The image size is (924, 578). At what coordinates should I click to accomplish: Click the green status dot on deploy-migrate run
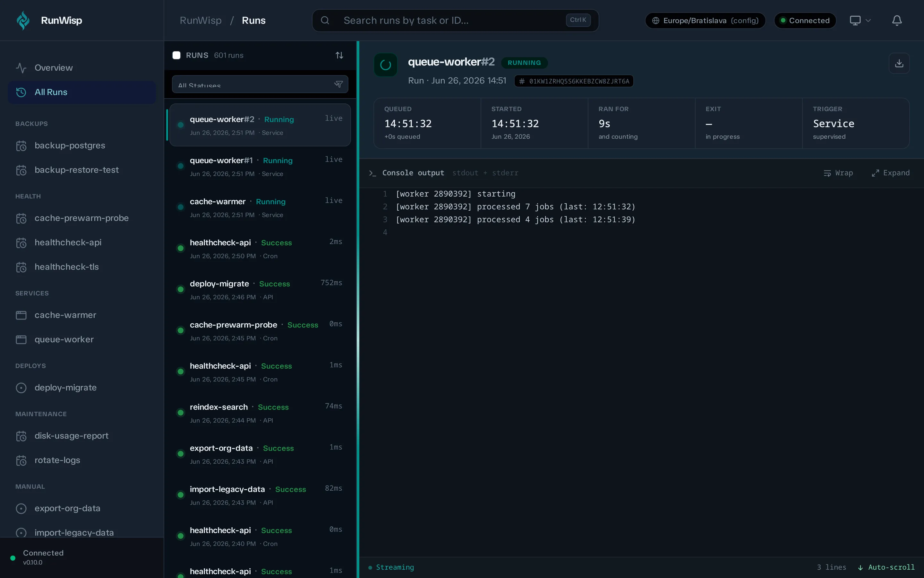tap(181, 290)
